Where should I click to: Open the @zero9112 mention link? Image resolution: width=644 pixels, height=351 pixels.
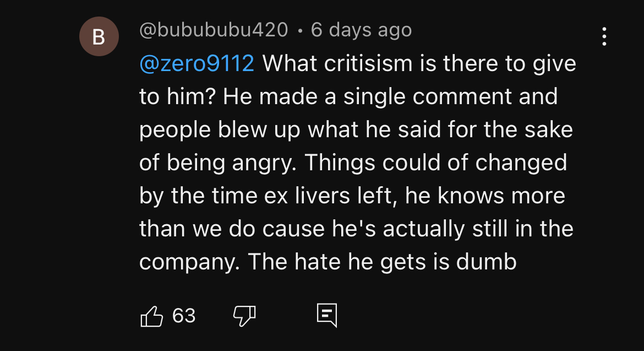coord(197,64)
